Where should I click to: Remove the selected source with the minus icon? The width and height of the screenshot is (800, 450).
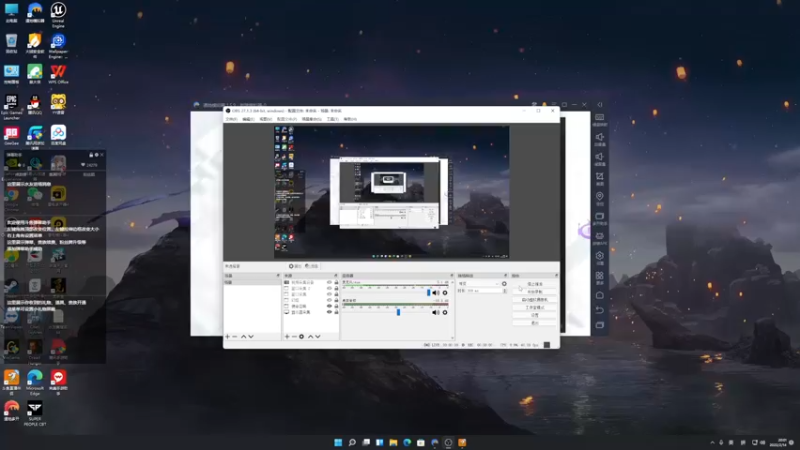click(x=294, y=337)
